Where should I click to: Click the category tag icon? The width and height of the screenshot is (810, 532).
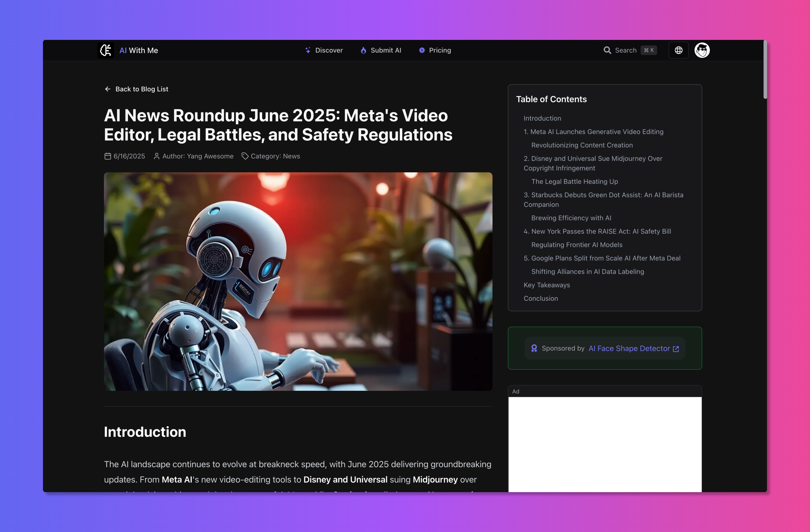tap(245, 156)
